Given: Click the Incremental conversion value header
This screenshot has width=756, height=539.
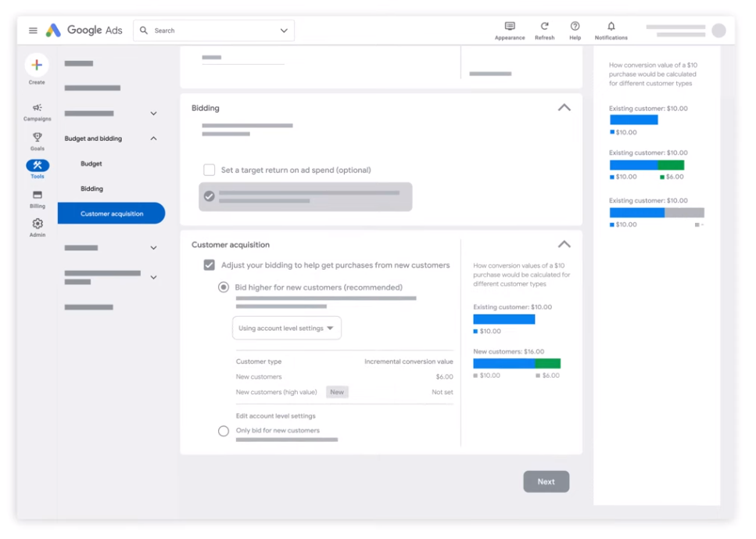Looking at the screenshot, I should pos(408,361).
